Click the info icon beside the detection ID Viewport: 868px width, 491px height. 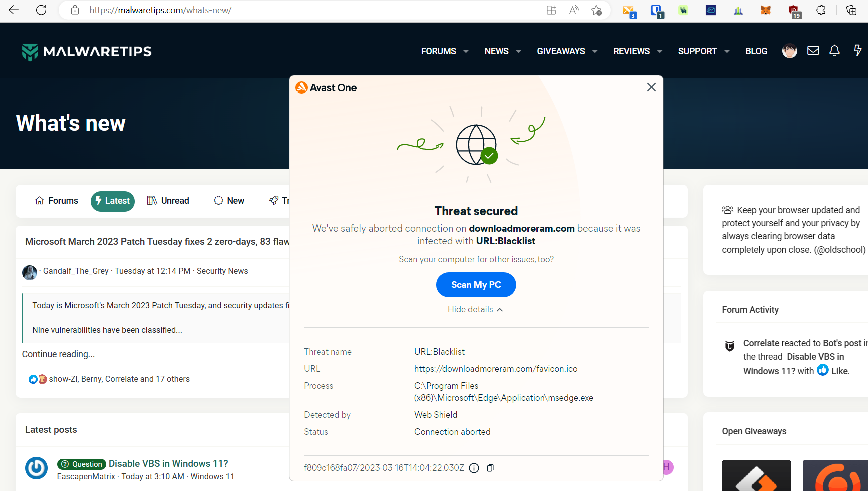point(474,468)
